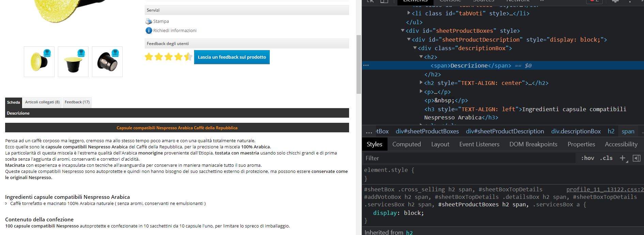Viewport: 644px width, 235px height.
Task: Select h2 in the breadcrumb trail
Action: [x=611, y=131]
